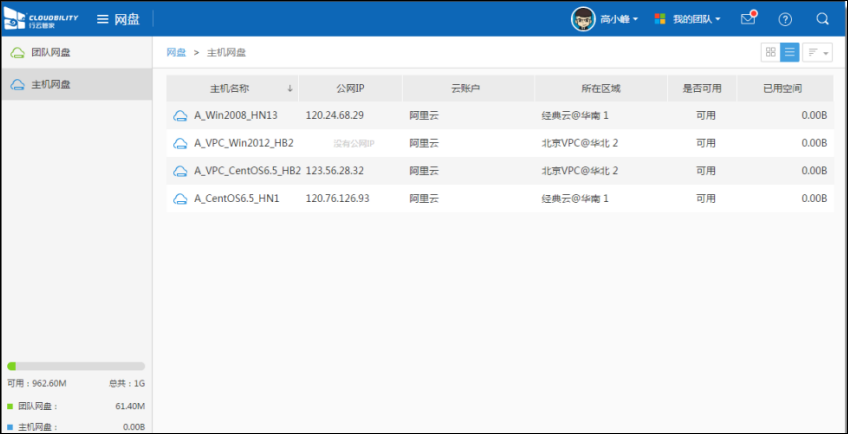This screenshot has width=848, height=434.
Task: Click the 总共：1G storage label
Action: click(x=127, y=384)
